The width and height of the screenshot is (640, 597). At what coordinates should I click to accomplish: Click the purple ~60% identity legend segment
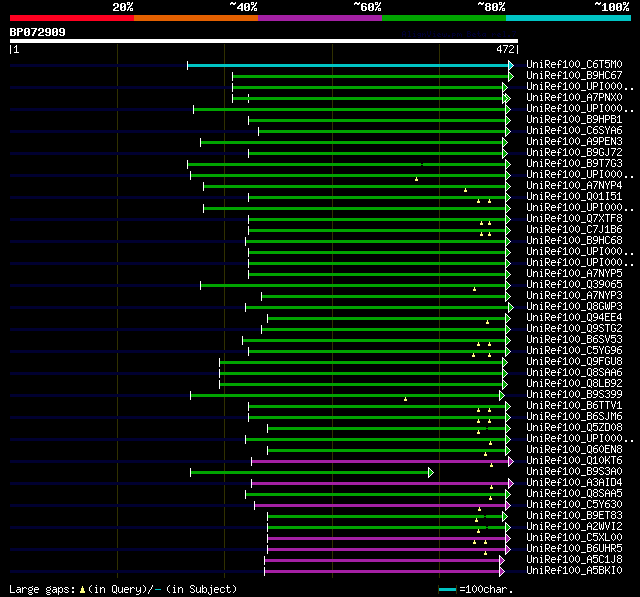coord(320,18)
